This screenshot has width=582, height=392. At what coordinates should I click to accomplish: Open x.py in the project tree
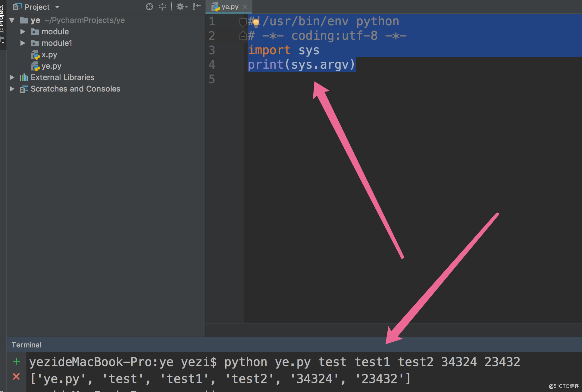pos(49,54)
